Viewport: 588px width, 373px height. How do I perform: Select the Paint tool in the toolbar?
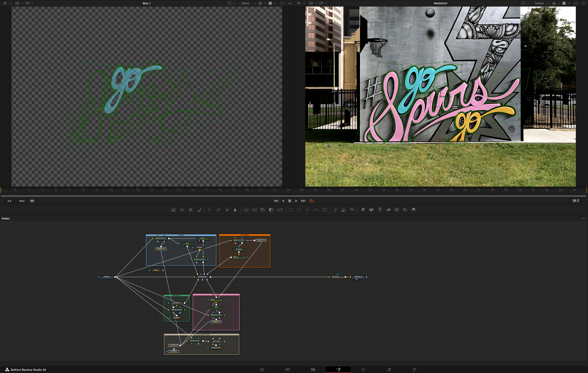click(x=199, y=210)
